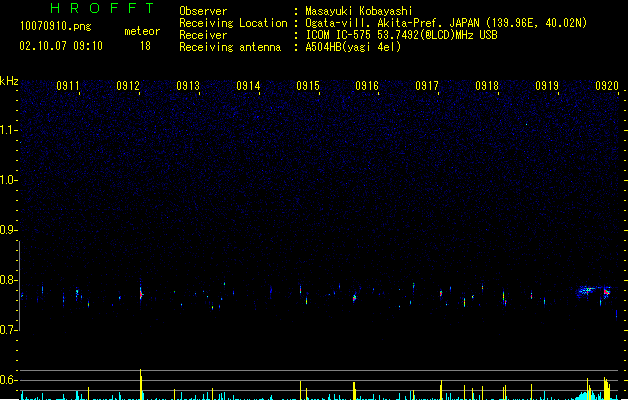Click the kHz axis unit label

(x=9, y=81)
